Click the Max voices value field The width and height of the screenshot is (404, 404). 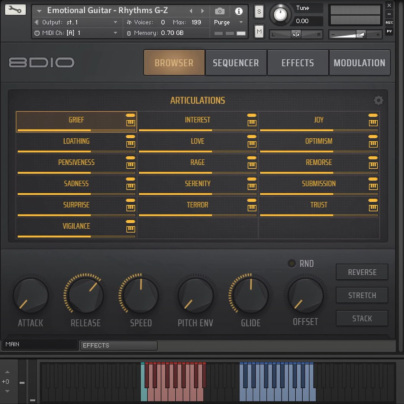tap(196, 22)
